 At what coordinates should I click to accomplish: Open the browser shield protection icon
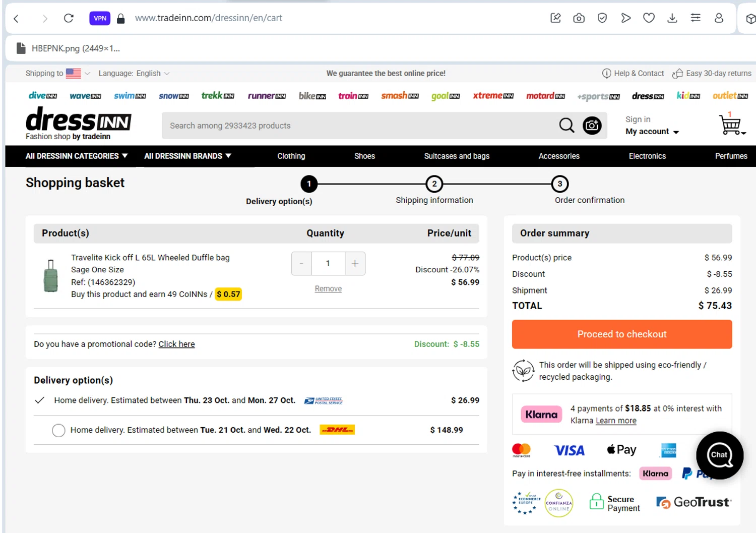coord(602,18)
